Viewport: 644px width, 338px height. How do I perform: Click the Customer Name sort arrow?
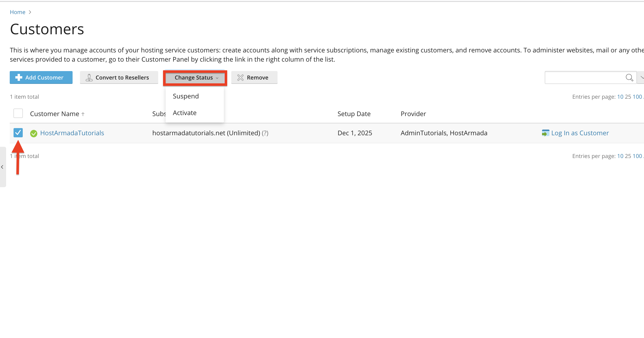83,114
